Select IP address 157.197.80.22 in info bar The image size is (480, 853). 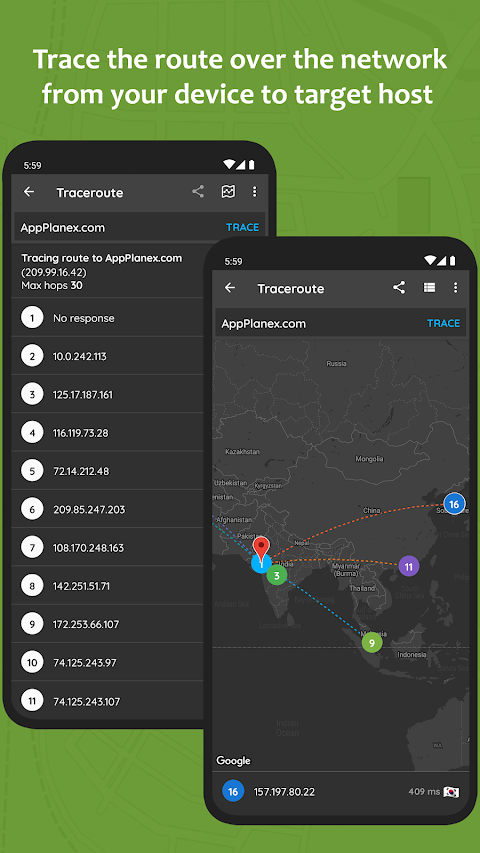tap(284, 792)
